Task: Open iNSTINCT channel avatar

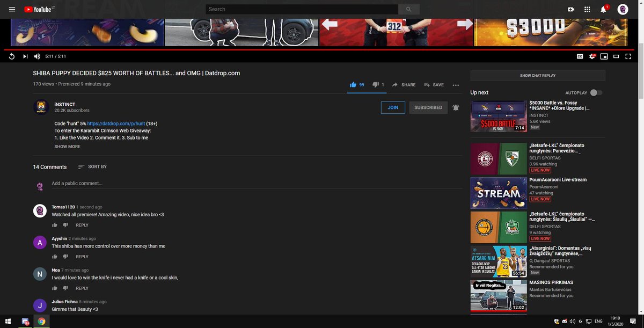Action: pyautogui.click(x=41, y=107)
